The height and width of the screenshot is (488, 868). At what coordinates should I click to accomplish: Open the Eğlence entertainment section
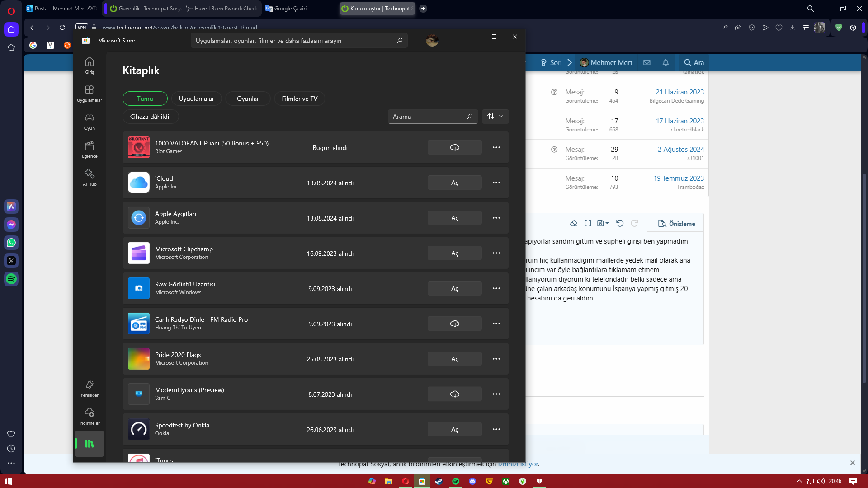click(x=90, y=149)
